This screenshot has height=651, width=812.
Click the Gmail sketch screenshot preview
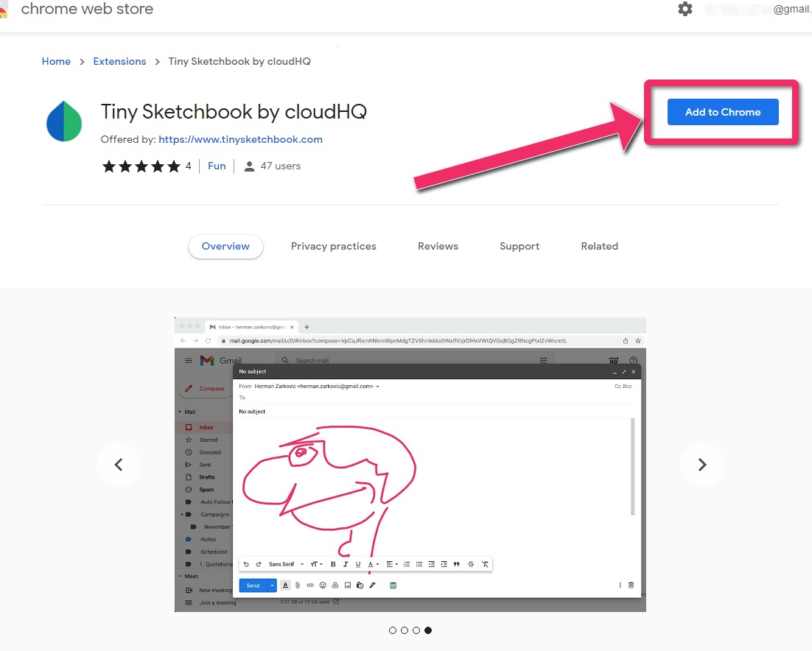(410, 465)
